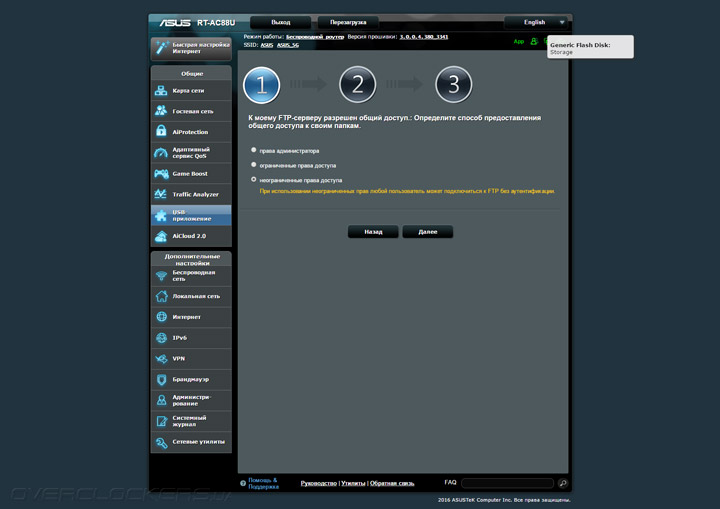This screenshot has width=720, height=509.
Task: Open AiProtection lock icon
Action: click(161, 131)
